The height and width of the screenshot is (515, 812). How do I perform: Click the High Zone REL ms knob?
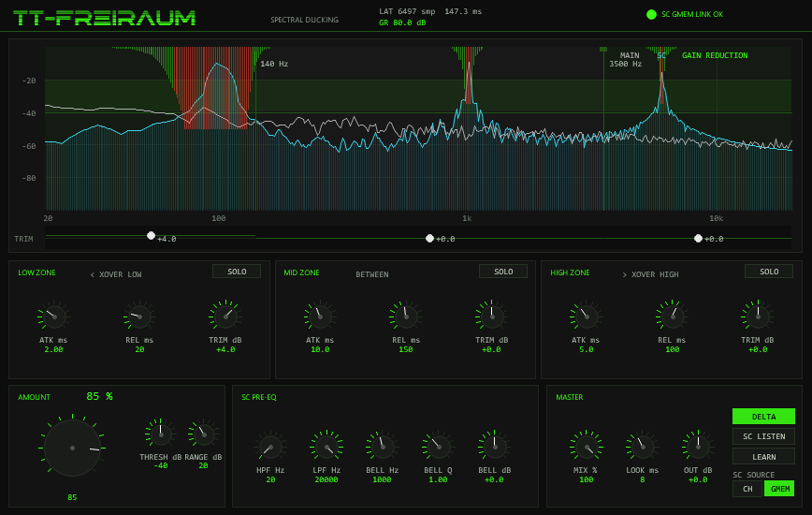click(x=673, y=316)
